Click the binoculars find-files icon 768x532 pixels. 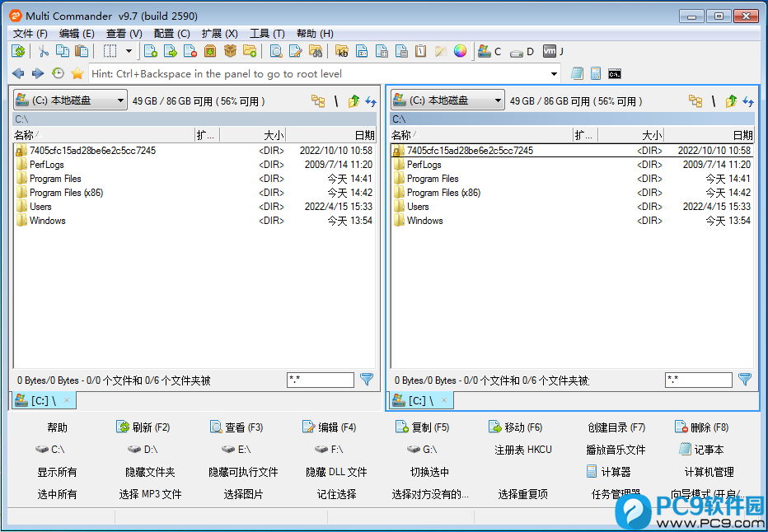(x=316, y=51)
